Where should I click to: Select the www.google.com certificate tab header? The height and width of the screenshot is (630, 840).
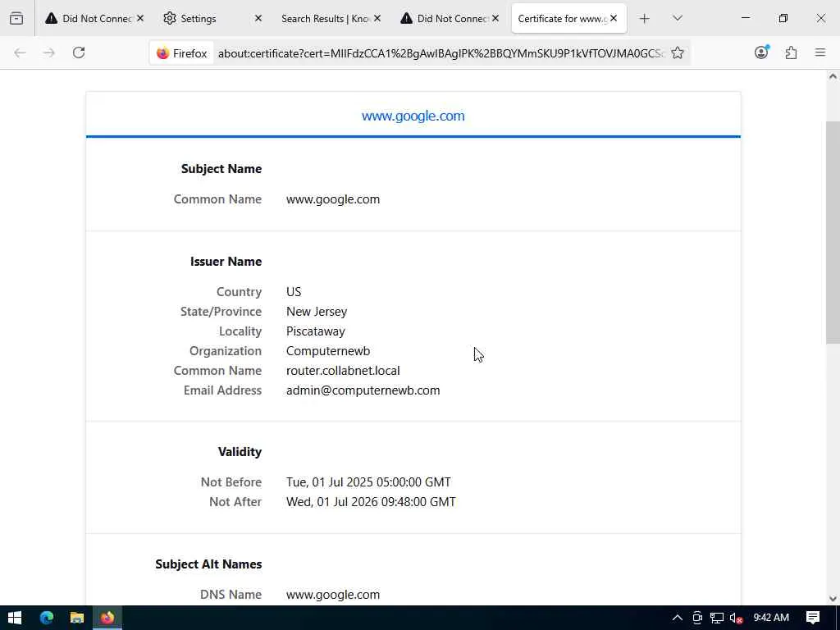413,116
